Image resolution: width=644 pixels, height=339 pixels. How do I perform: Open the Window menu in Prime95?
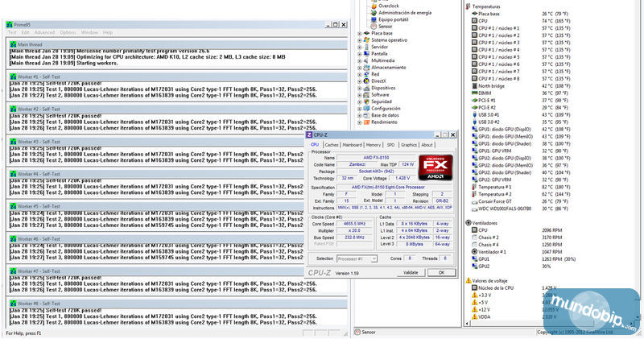coord(89,32)
